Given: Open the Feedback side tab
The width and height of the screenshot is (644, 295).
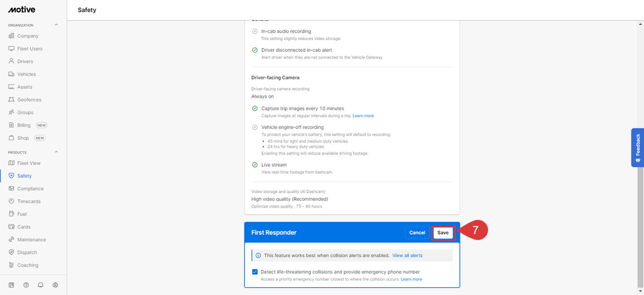Looking at the screenshot, I should pos(637,148).
